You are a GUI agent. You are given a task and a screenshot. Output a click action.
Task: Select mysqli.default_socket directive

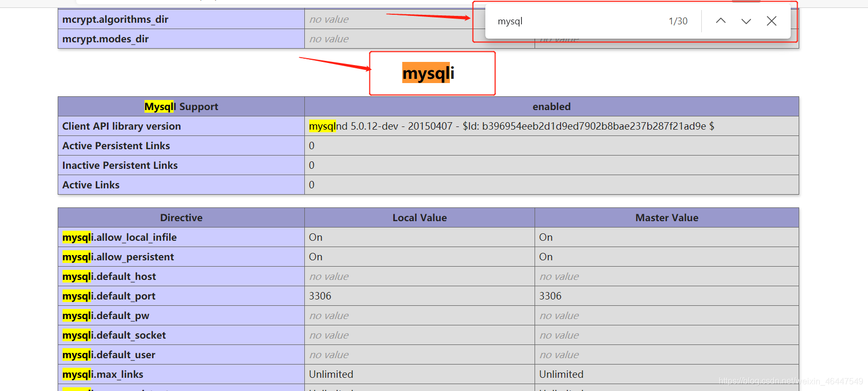pos(114,335)
